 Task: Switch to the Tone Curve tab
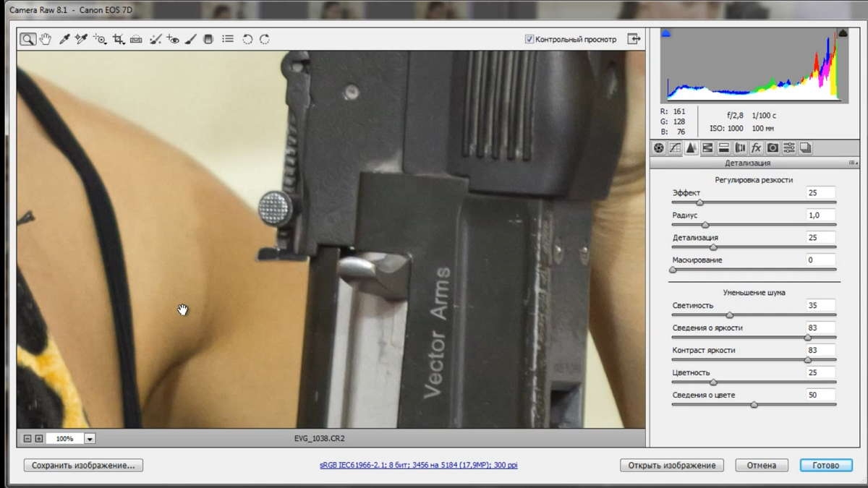(674, 147)
